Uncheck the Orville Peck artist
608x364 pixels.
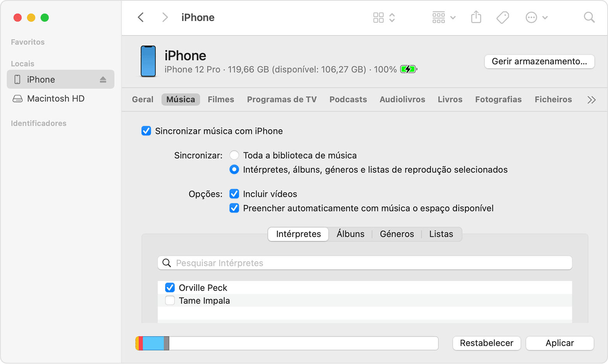[170, 288]
